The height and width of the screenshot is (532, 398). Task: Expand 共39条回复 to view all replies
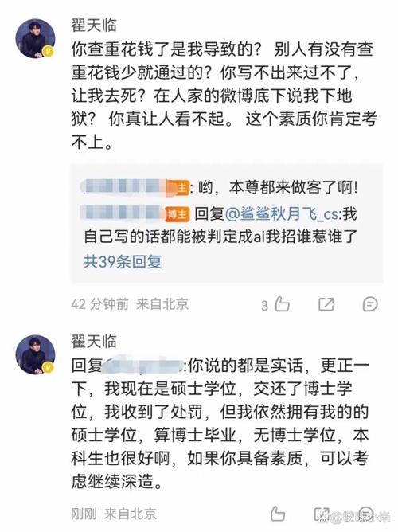[x=123, y=261]
